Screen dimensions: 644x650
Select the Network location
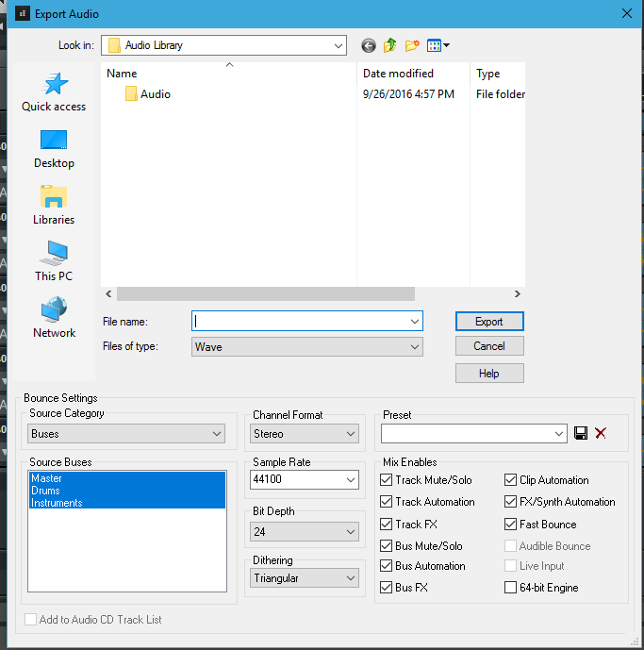coord(54,317)
